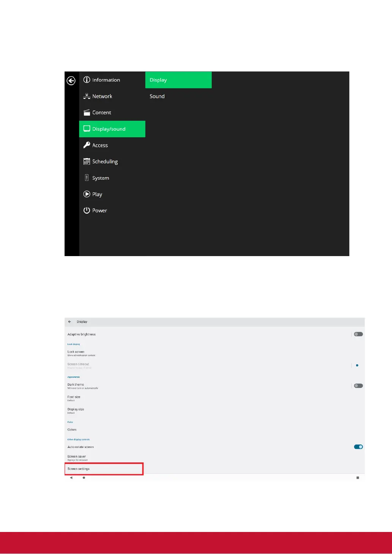Click the Scheduling calendar icon

click(87, 161)
